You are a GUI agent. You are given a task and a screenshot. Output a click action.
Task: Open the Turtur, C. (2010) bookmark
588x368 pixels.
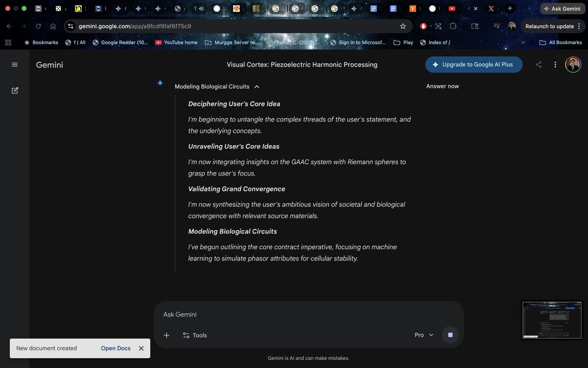[294, 43]
